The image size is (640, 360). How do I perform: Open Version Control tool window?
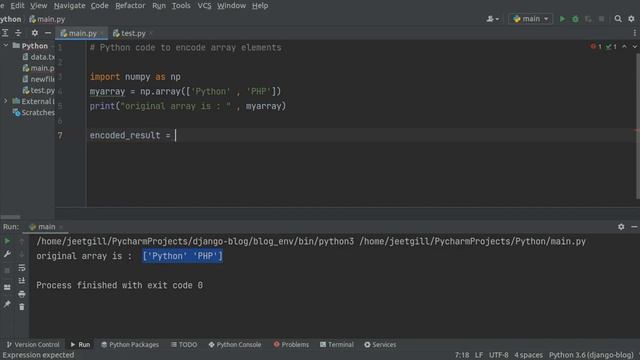[x=33, y=345]
